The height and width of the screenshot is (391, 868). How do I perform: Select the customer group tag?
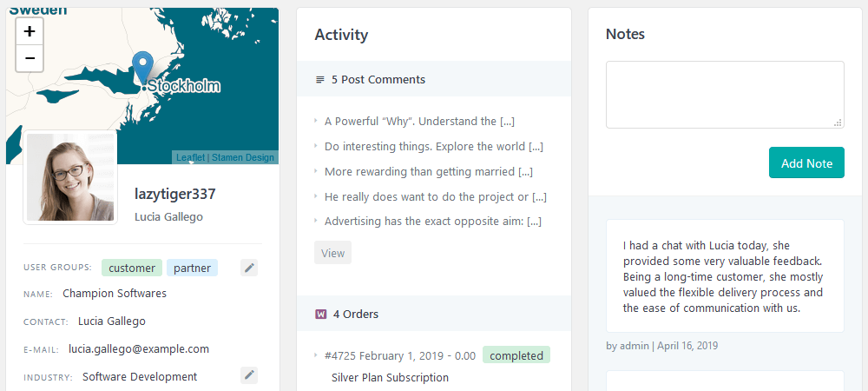(132, 268)
